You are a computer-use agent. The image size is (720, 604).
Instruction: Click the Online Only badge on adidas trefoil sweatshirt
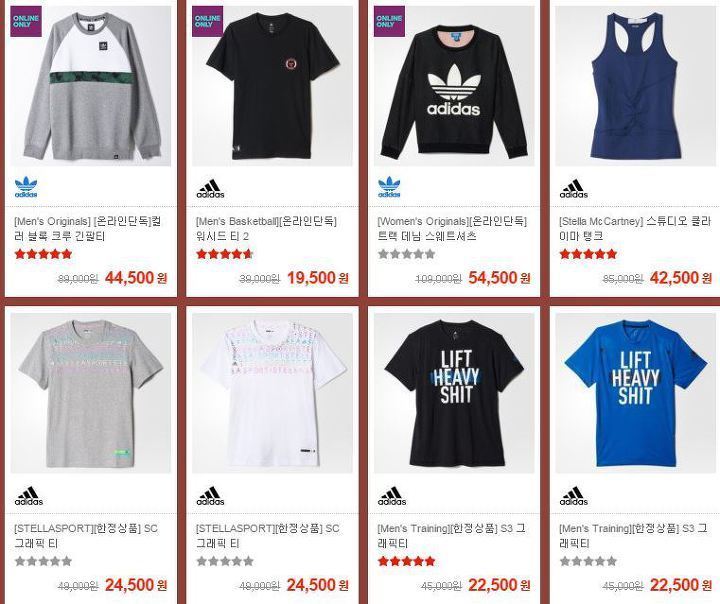[x=389, y=22]
